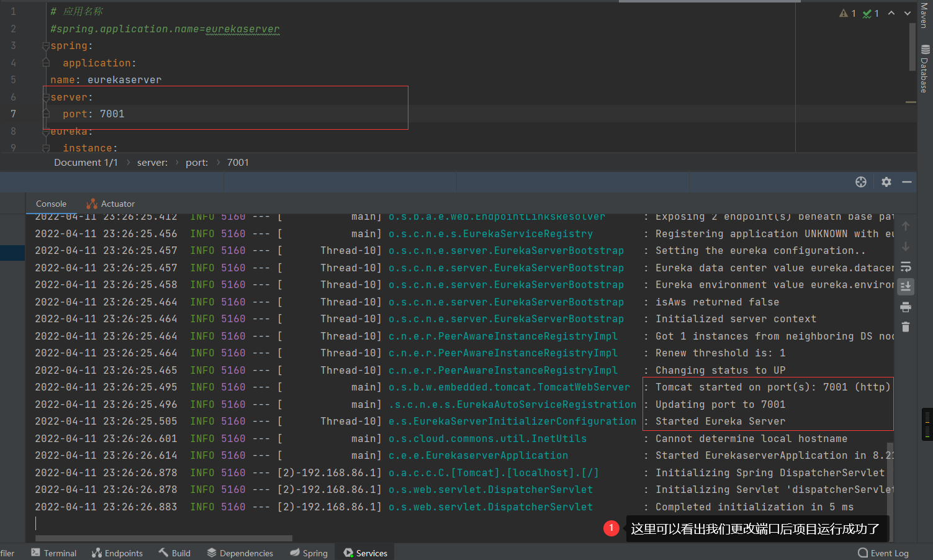Click the console print icon
The image size is (933, 560).
pyautogui.click(x=906, y=307)
